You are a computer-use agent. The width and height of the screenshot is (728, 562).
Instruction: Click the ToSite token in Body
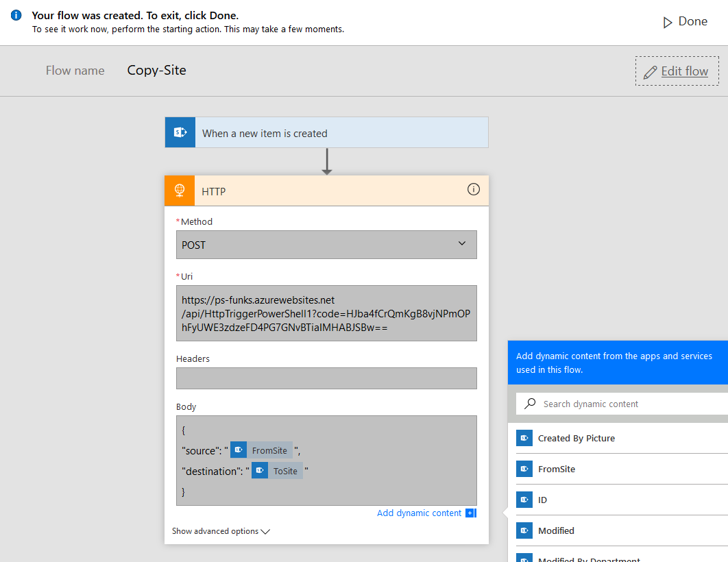pyautogui.click(x=277, y=471)
